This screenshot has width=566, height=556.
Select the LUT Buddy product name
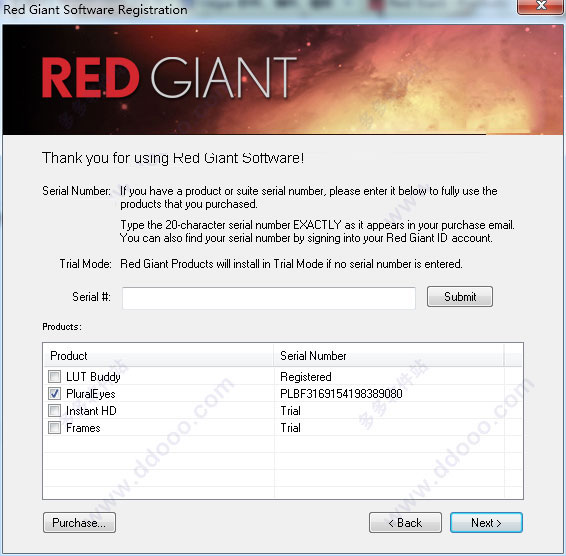[x=93, y=377]
